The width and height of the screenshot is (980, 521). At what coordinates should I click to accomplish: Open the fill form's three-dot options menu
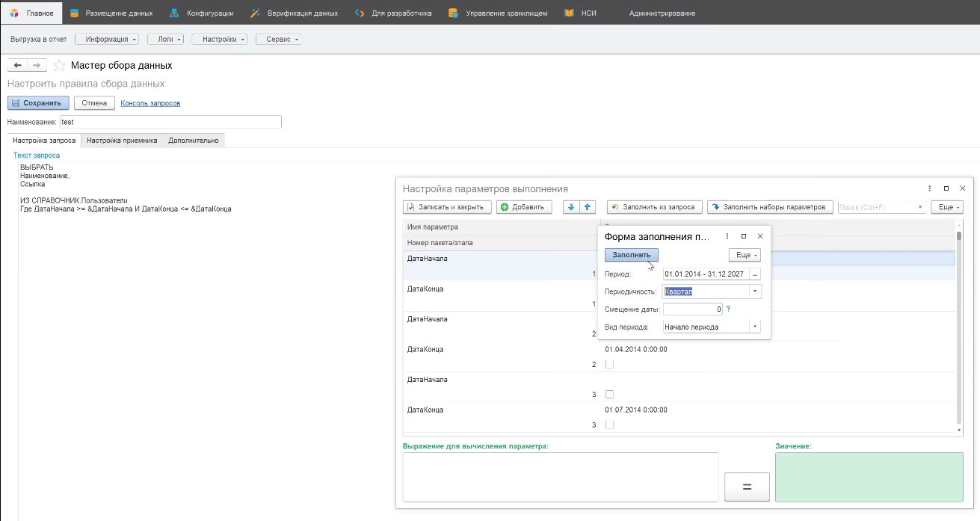(x=727, y=236)
